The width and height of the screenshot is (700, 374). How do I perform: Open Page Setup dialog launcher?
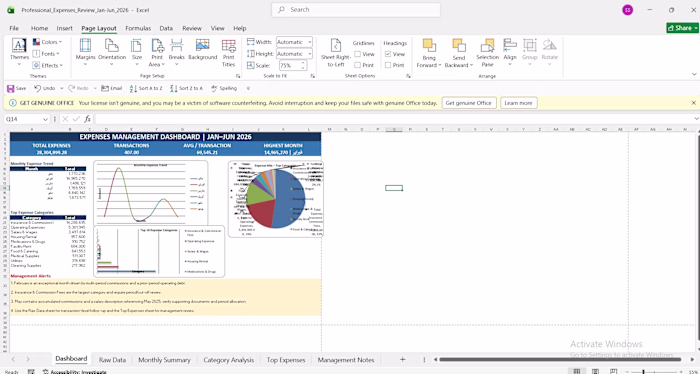coord(238,76)
